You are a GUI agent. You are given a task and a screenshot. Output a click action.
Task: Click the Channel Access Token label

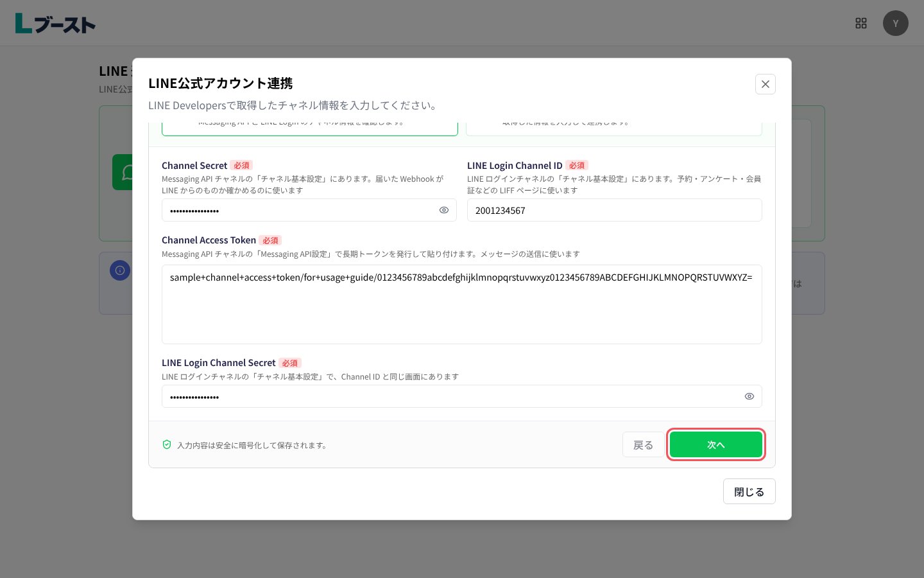209,240
